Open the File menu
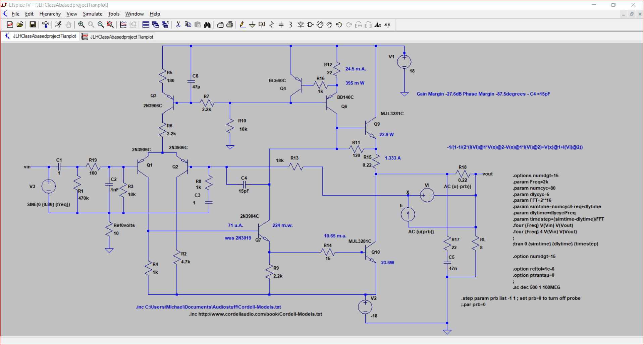This screenshot has width=644, height=345. [x=15, y=14]
